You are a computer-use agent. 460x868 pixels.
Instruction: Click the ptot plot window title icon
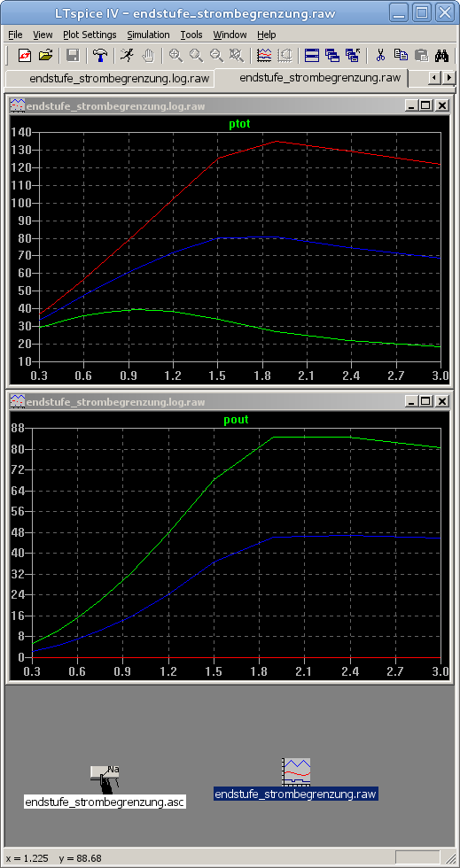coord(18,105)
